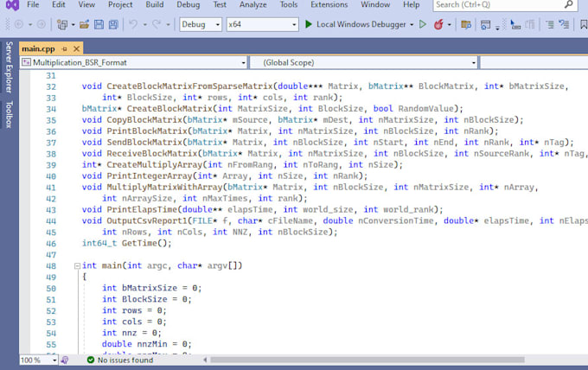The width and height of the screenshot is (588, 370).
Task: Click the Hot Reload flame icon
Action: pos(438,25)
